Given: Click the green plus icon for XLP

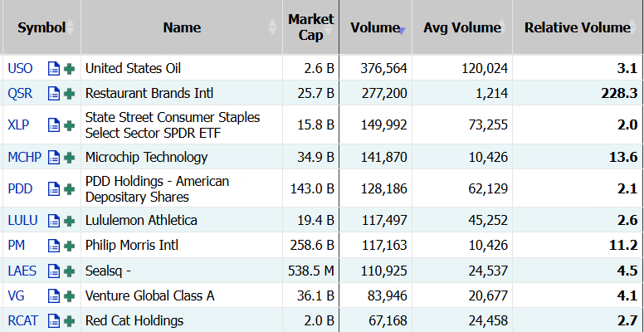Looking at the screenshot, I should point(69,125).
